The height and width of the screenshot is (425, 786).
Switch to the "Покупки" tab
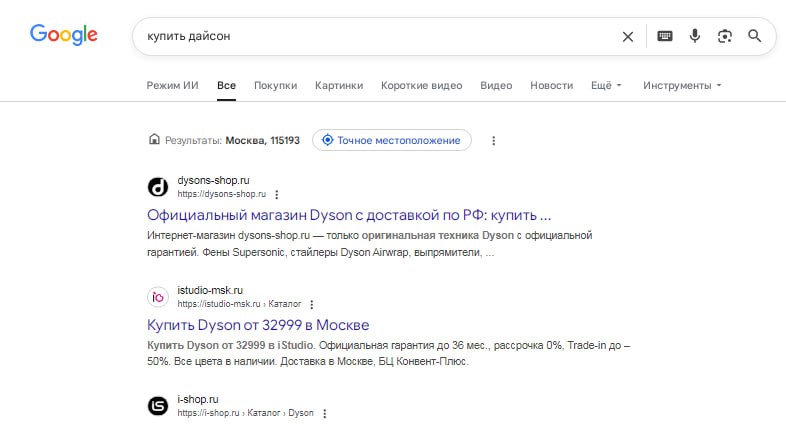(275, 86)
